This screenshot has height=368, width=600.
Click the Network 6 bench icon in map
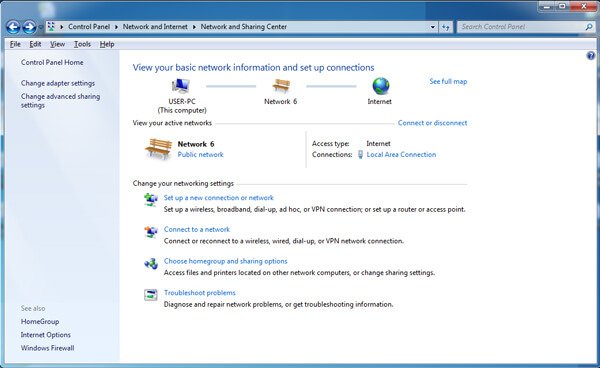click(281, 86)
